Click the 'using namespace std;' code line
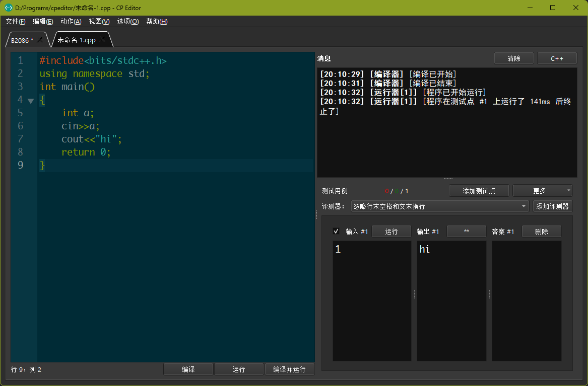This screenshot has height=386, width=588. [x=95, y=73]
